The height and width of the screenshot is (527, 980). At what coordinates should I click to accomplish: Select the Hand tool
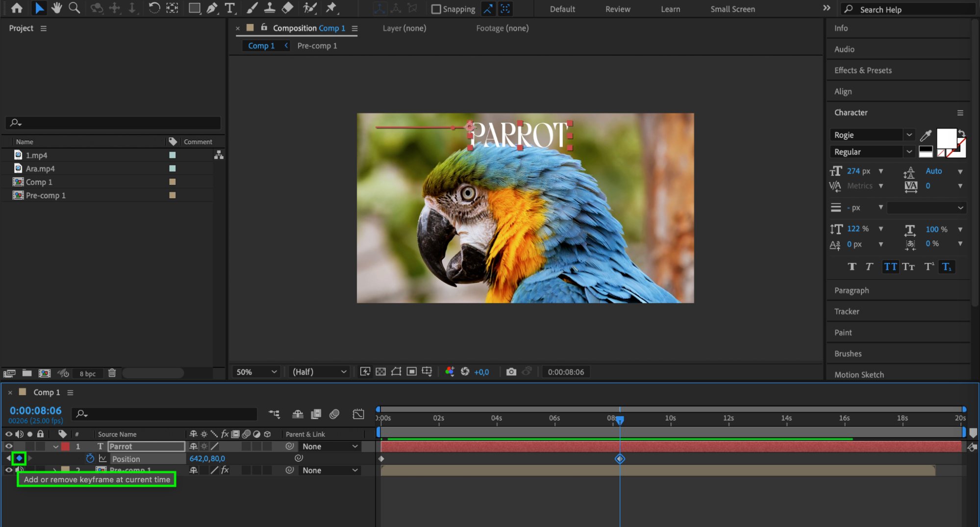point(57,8)
